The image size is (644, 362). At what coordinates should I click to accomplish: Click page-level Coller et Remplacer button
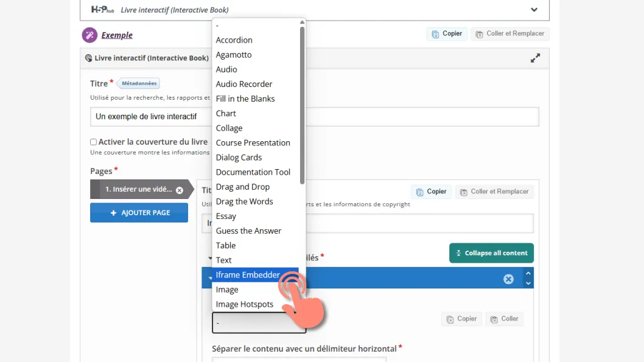[x=494, y=192]
